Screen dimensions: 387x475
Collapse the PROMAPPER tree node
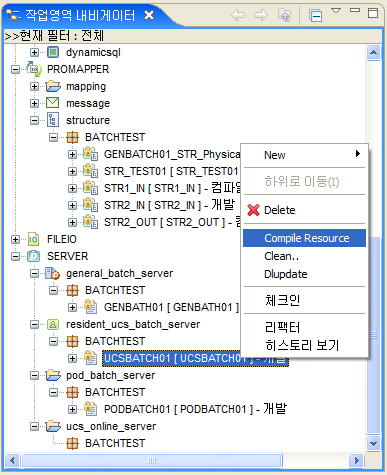(15, 69)
